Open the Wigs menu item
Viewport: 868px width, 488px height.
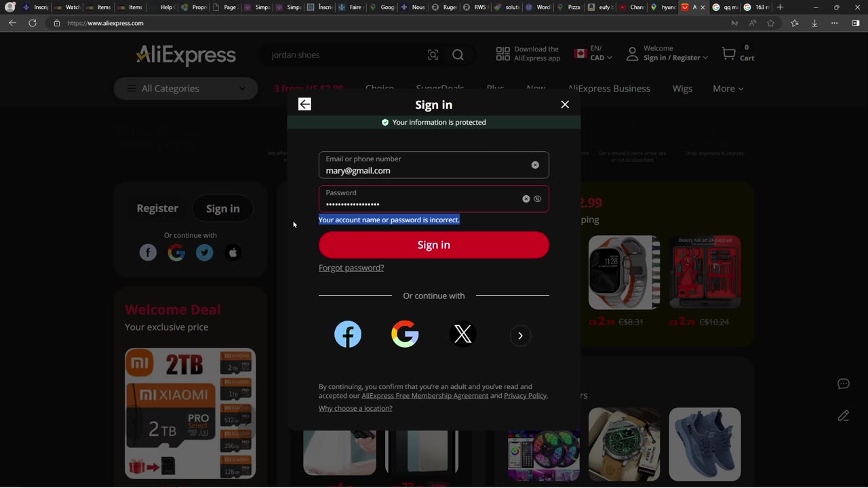[682, 89]
